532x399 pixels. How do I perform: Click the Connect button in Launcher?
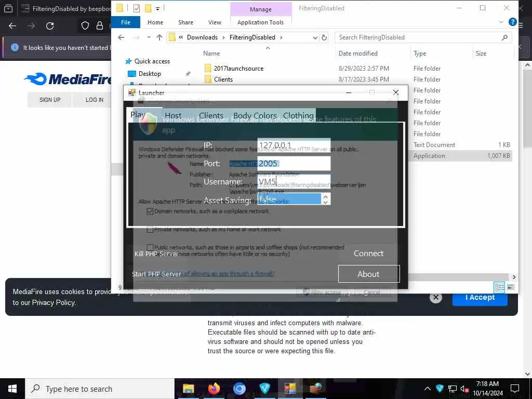point(368,253)
